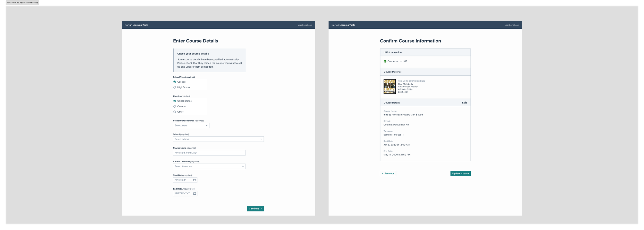Open the Start Date calendar picker icon

194,180
